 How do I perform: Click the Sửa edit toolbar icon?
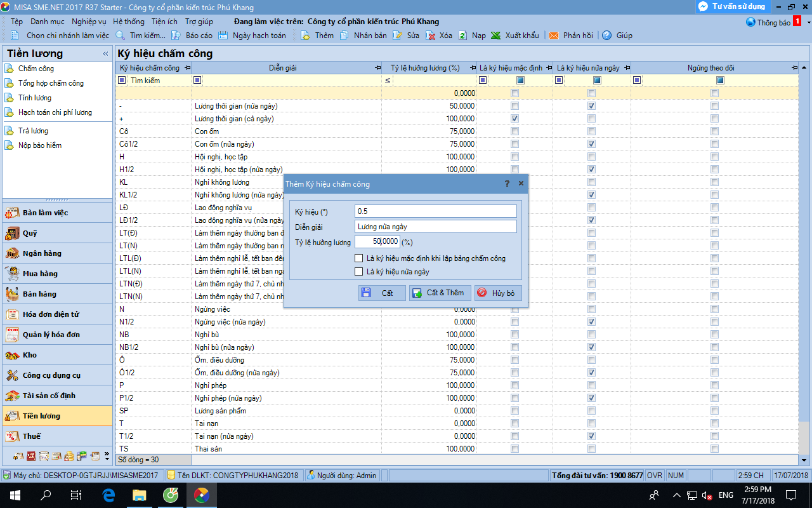(x=397, y=36)
